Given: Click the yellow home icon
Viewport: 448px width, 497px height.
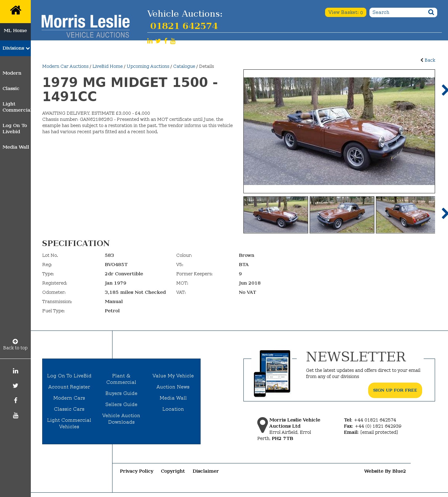Looking at the screenshot, I should pyautogui.click(x=15, y=10).
